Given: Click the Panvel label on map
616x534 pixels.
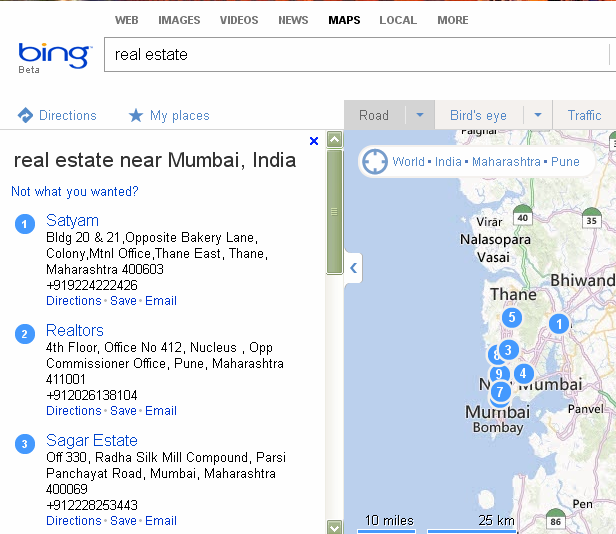Looking at the screenshot, I should tap(585, 409).
